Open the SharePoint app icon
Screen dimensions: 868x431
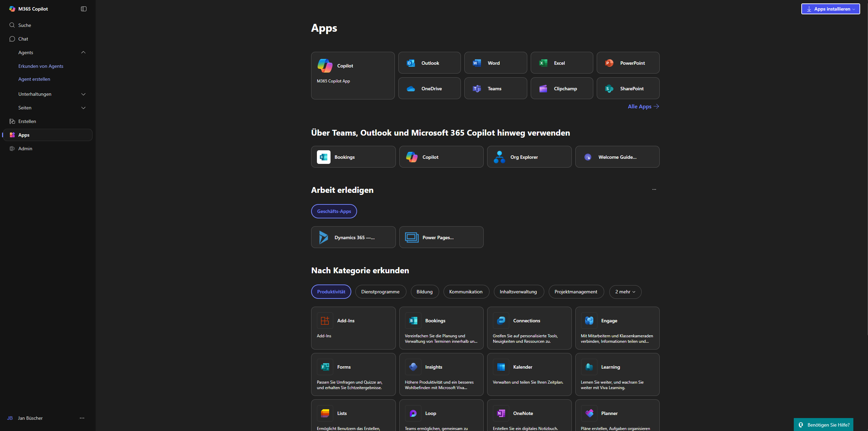pos(609,89)
